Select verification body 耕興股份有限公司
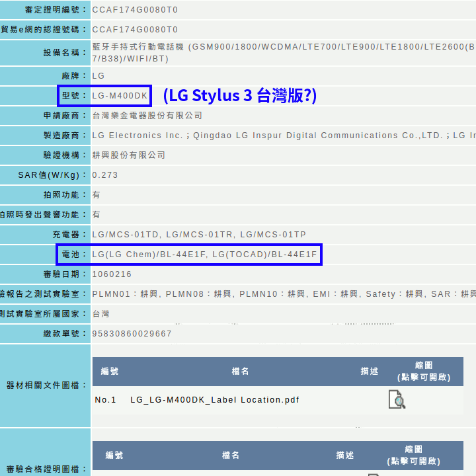Image resolution: width=476 pixels, height=476 pixels. point(129,155)
